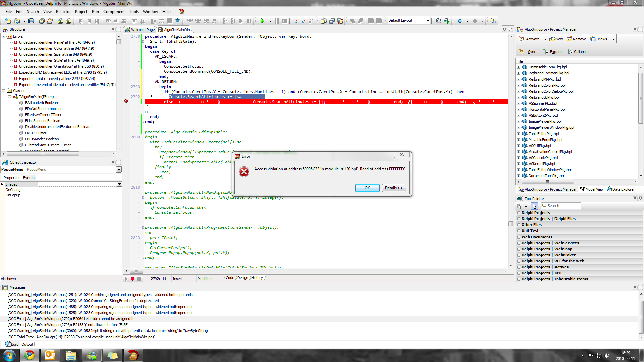Click the Program Reset icon
This screenshot has height=362, width=644.
[x=284, y=21]
